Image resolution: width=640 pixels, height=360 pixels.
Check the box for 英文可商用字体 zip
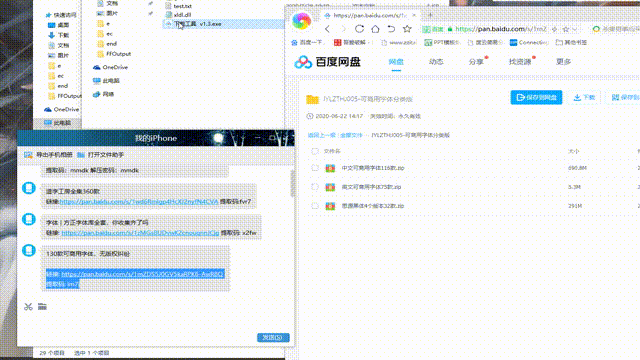315,187
